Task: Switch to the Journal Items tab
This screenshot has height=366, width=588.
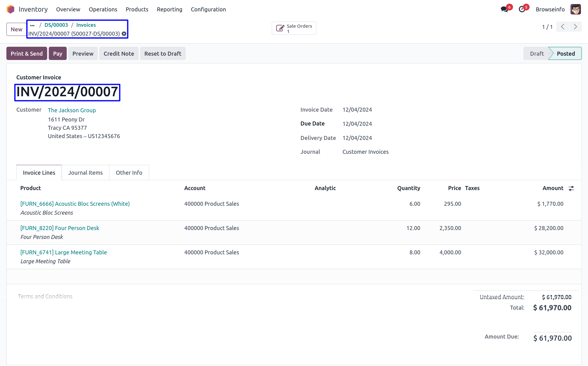Action: pos(85,173)
